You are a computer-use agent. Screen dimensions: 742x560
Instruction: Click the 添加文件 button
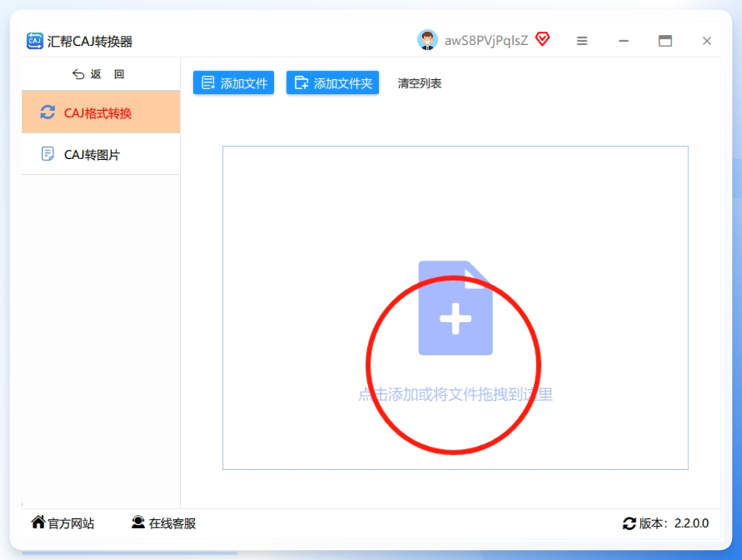234,83
